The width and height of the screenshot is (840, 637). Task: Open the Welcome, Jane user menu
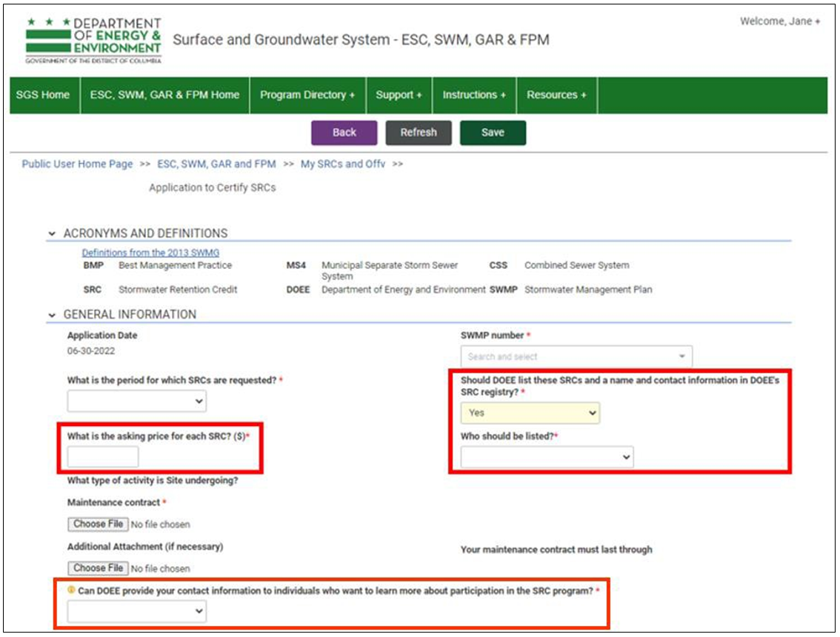(779, 21)
